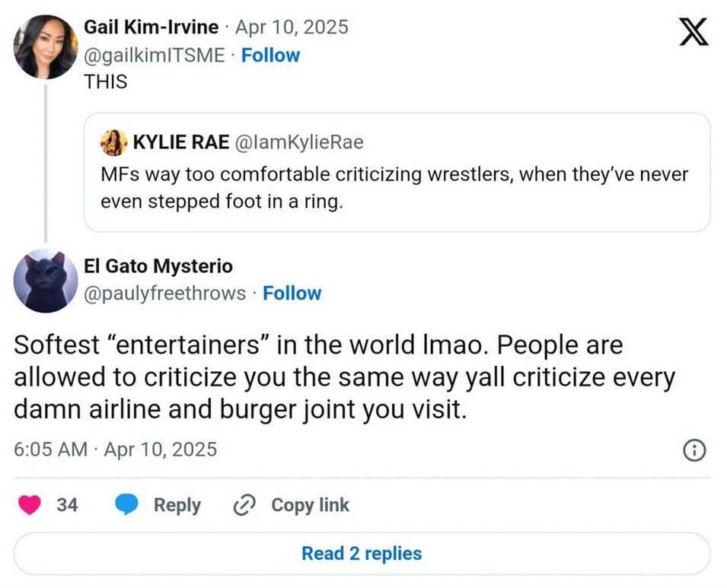Click the X logo icon
The height and width of the screenshot is (588, 727).
tap(693, 33)
